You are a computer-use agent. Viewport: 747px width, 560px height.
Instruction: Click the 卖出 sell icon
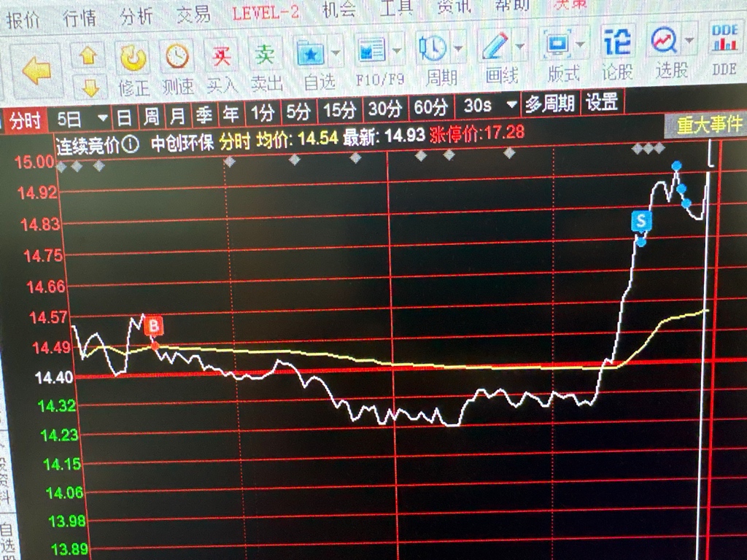(265, 54)
